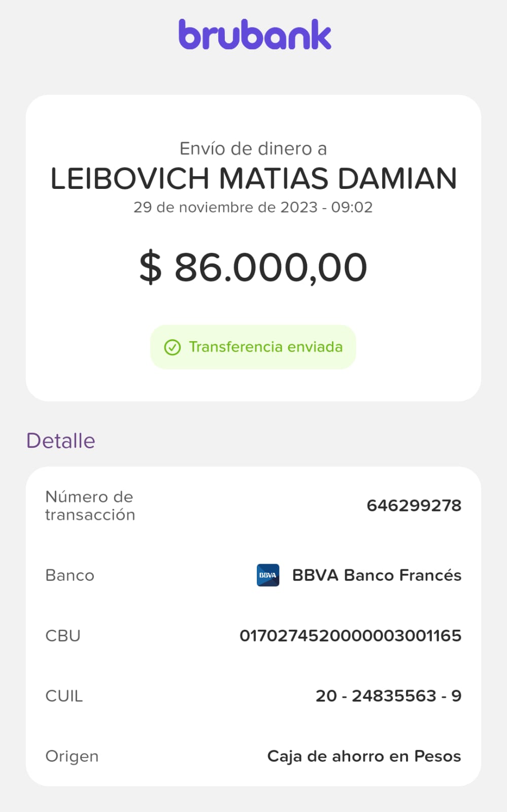This screenshot has width=507, height=812.
Task: Click the brubank logo
Action: pos(255,35)
